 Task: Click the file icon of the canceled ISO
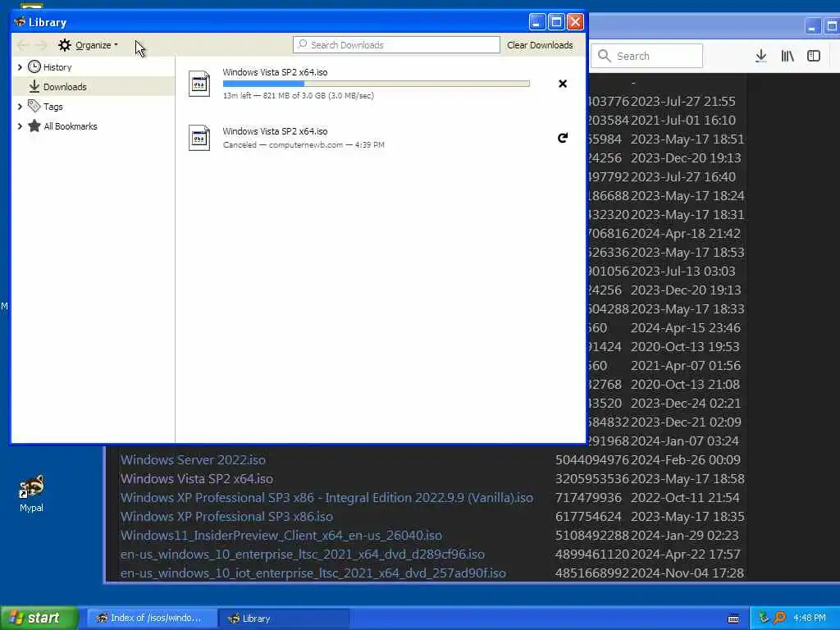[199, 138]
